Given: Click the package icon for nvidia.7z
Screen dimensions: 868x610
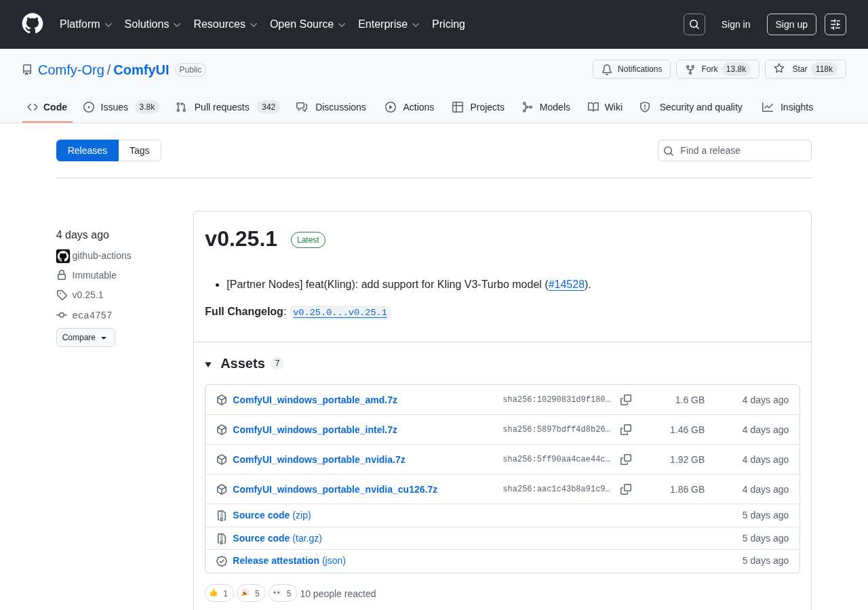Looking at the screenshot, I should (222, 460).
